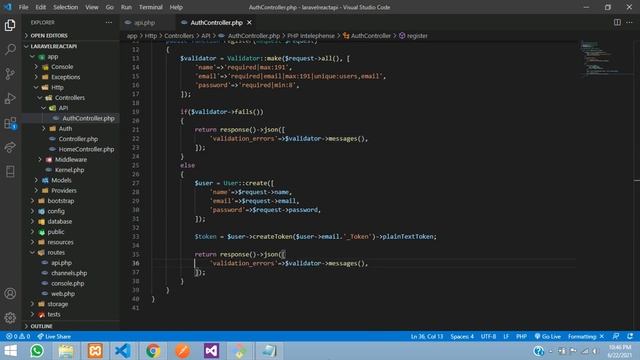This screenshot has width=640, height=360.
Task: Click UTF-8 encoding in status bar
Action: click(x=488, y=336)
